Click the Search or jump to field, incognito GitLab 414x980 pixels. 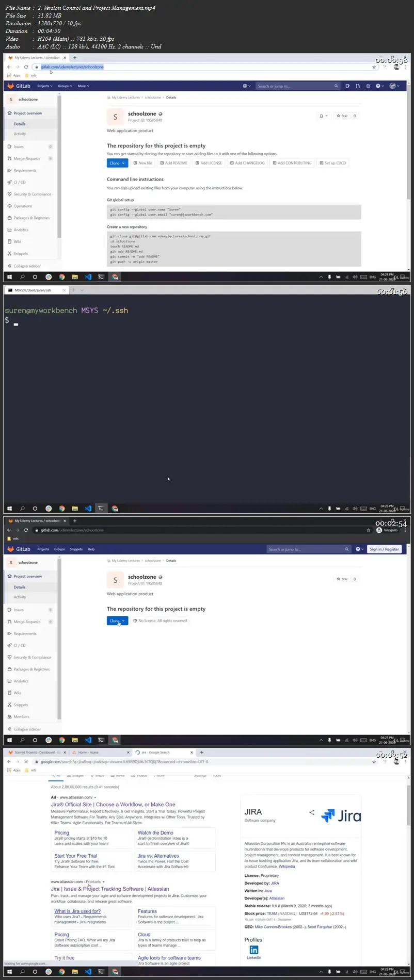point(309,549)
